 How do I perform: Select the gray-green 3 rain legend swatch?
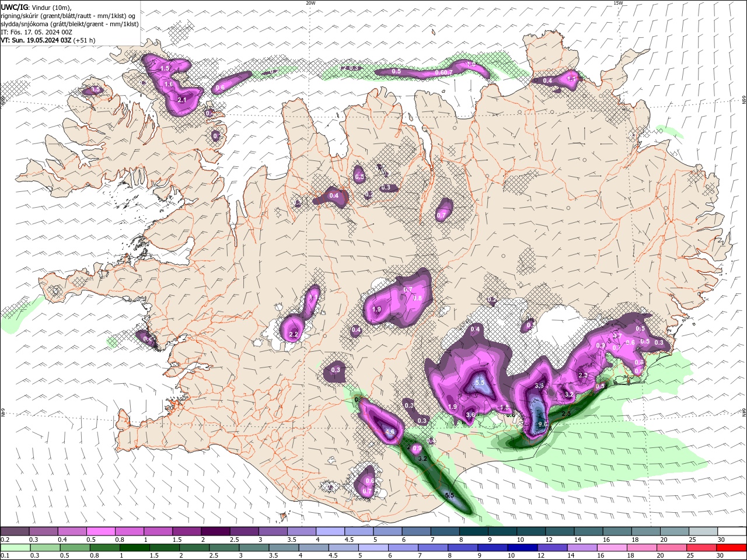click(x=254, y=548)
